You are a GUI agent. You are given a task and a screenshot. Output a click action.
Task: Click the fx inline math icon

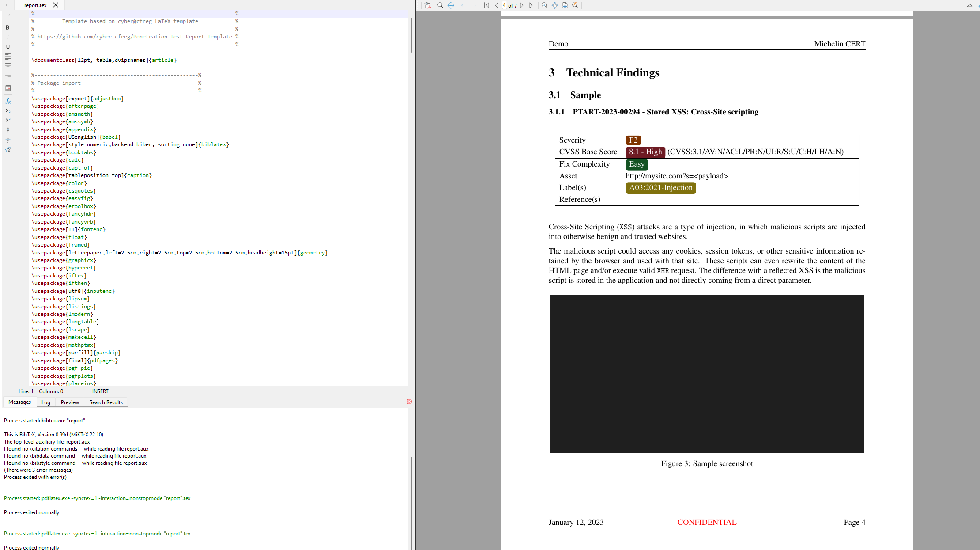[x=8, y=101]
